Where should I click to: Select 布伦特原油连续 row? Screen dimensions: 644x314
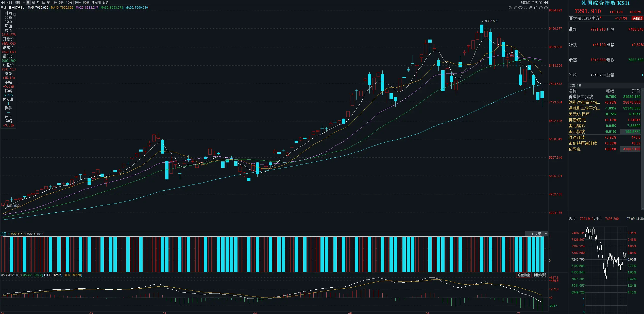605,143
